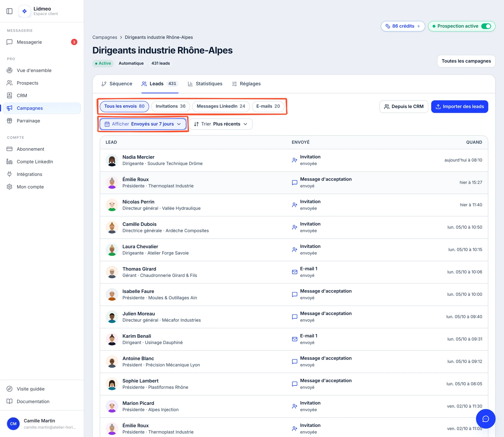Open Vue d'ensemble in the sidebar
504x437 pixels.
[x=42, y=70]
